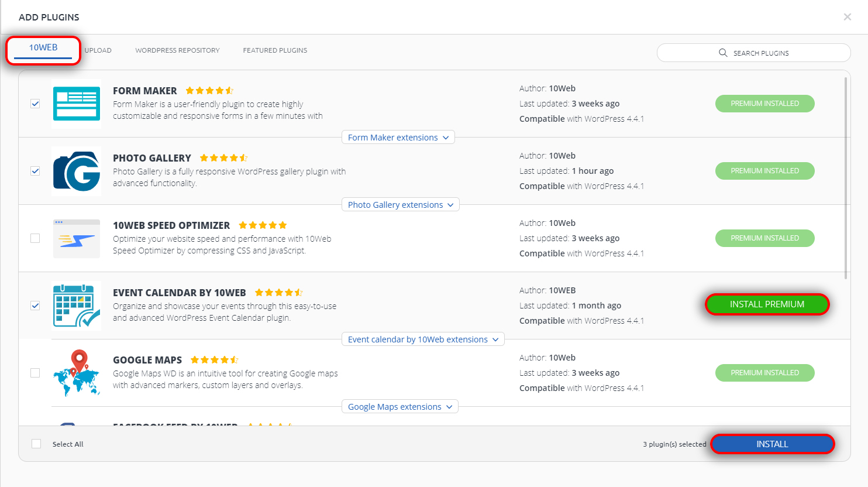
Task: Click Speed Optimizer Premium Installed button
Action: pyautogui.click(x=765, y=238)
